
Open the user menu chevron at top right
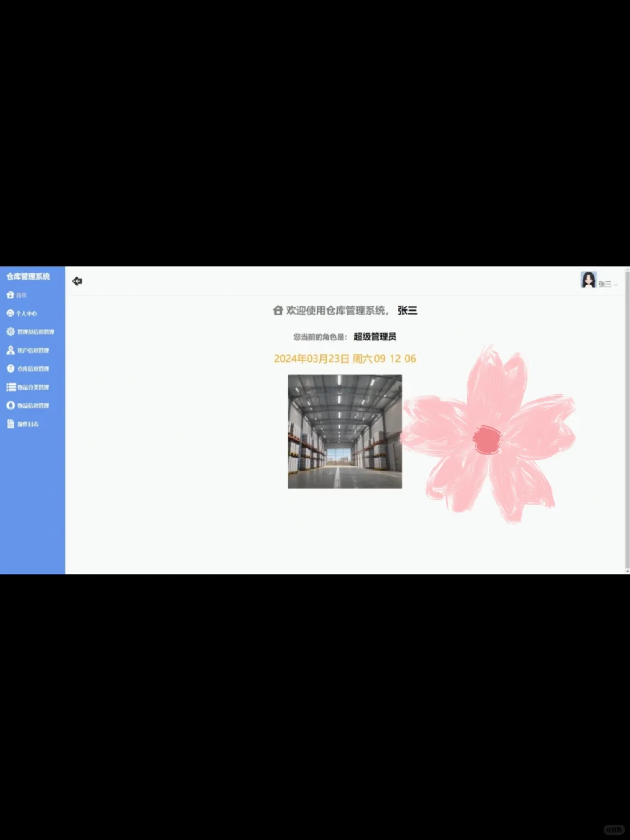click(615, 285)
